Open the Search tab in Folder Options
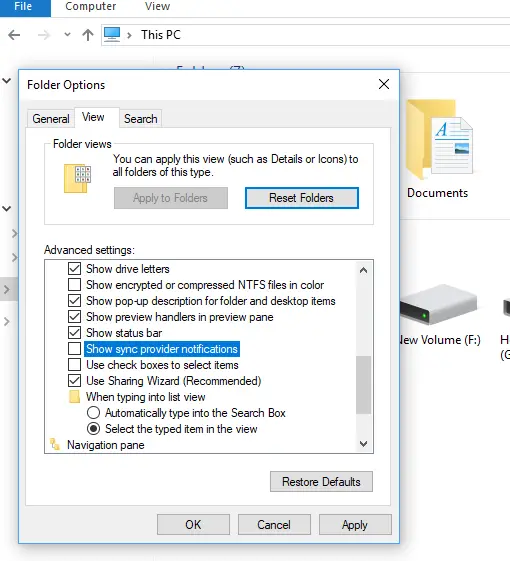 141,118
